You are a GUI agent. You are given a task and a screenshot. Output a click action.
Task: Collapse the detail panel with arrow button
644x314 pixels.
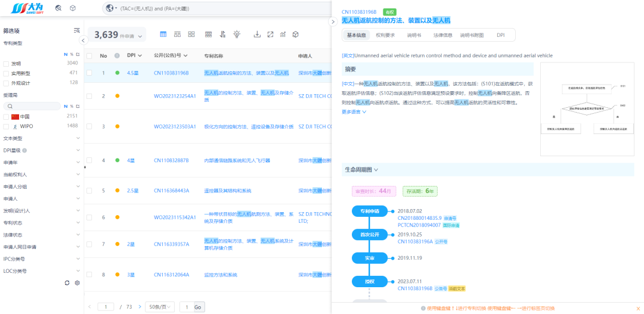pos(333,22)
